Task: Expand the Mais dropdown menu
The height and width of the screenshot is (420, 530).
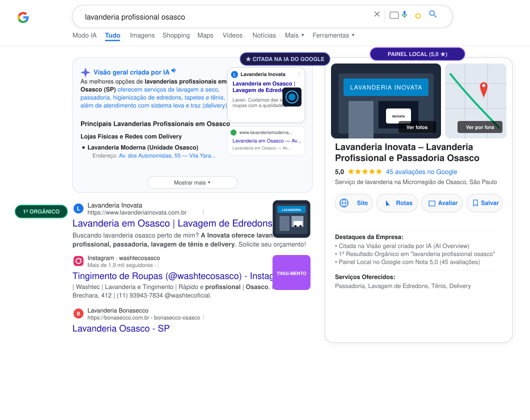Action: [294, 35]
